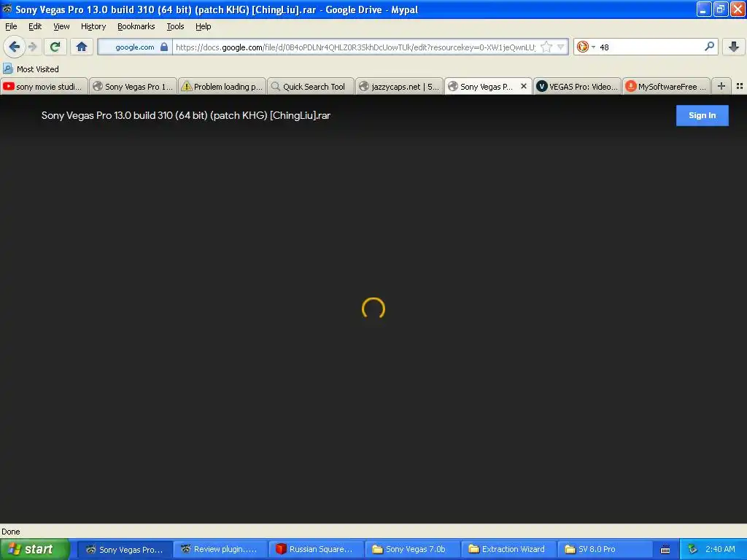Click the 2:40 AM system clock
747x560 pixels.
coord(720,549)
